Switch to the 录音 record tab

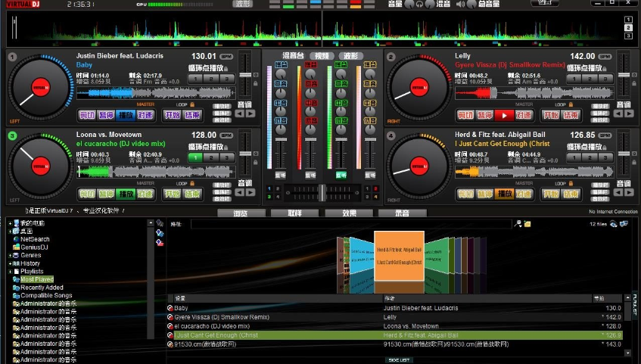click(403, 213)
